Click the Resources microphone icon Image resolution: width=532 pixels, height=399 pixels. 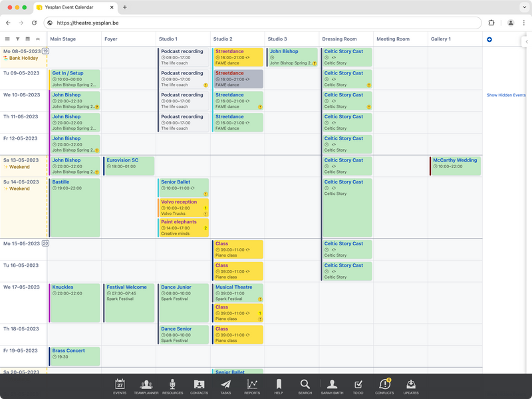click(172, 386)
